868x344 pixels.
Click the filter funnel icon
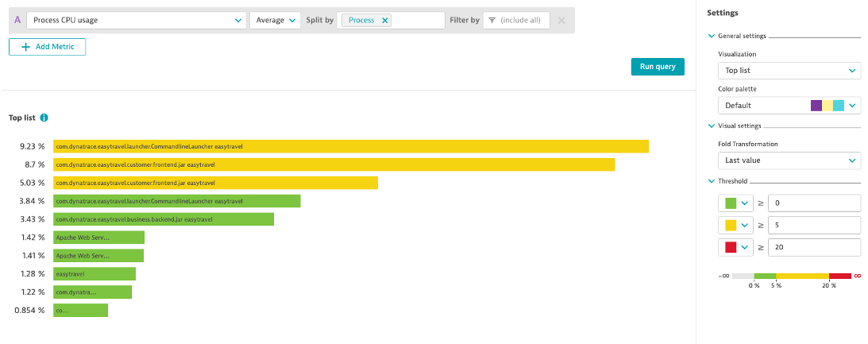[492, 21]
